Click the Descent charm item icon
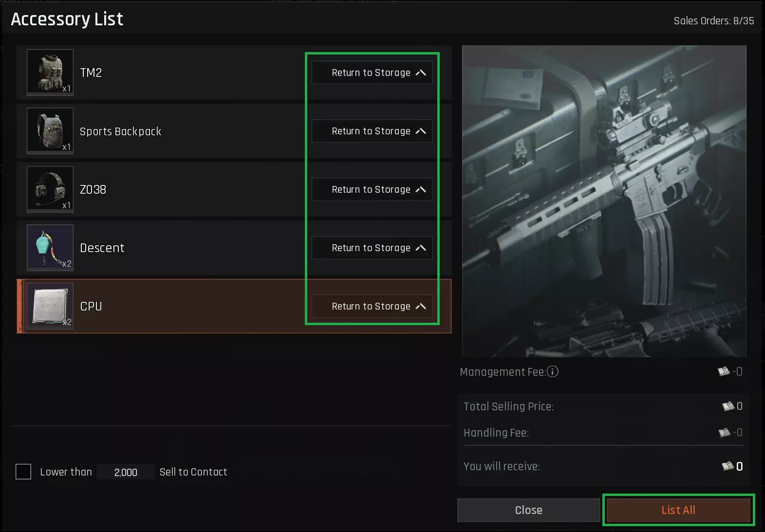Image resolution: width=765 pixels, height=532 pixels. click(50, 247)
